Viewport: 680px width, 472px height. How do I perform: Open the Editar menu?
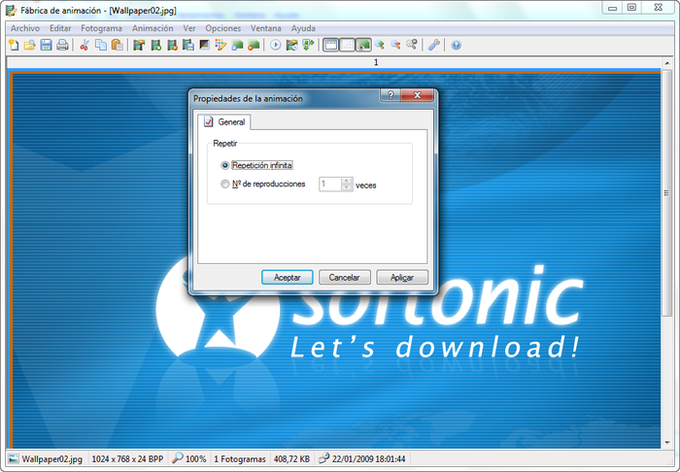60,28
